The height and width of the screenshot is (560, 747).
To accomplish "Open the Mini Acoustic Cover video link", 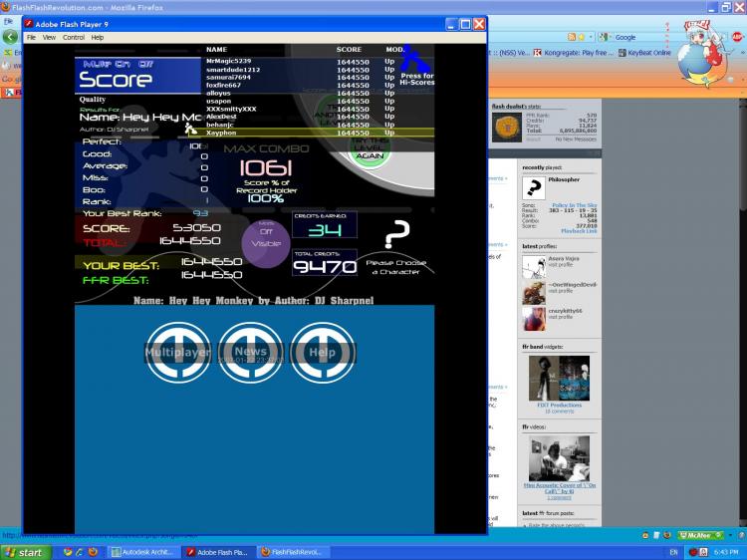I will pos(560,488).
